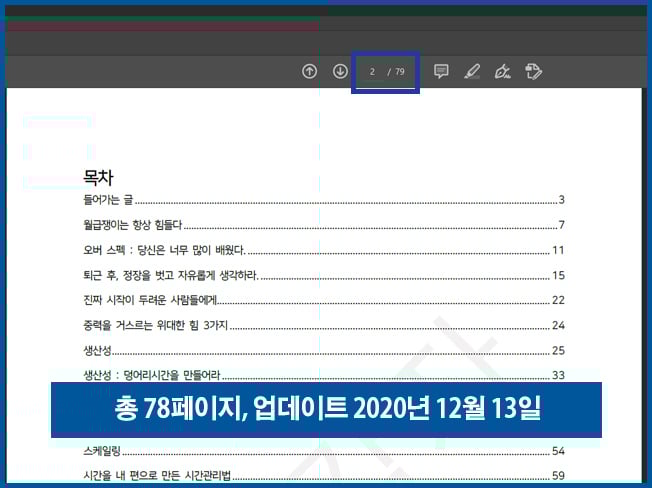Select the sign document pen icon
Image resolution: width=652 pixels, height=488 pixels.
502,71
